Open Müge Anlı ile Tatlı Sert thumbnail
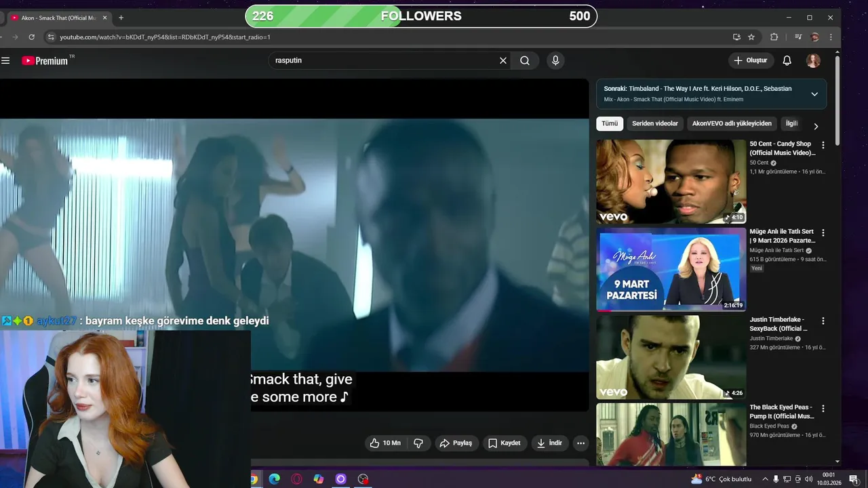 coord(671,270)
